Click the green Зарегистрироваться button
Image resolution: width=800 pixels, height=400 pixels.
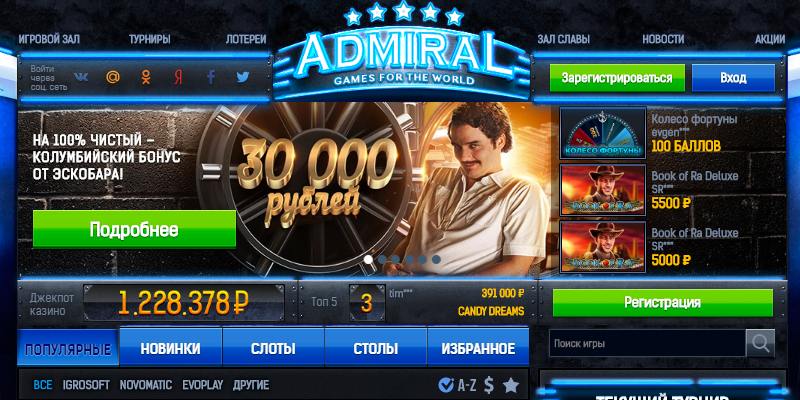point(617,78)
